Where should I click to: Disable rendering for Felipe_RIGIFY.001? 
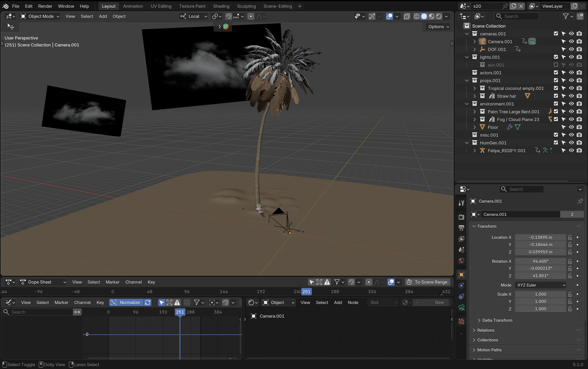(x=579, y=150)
